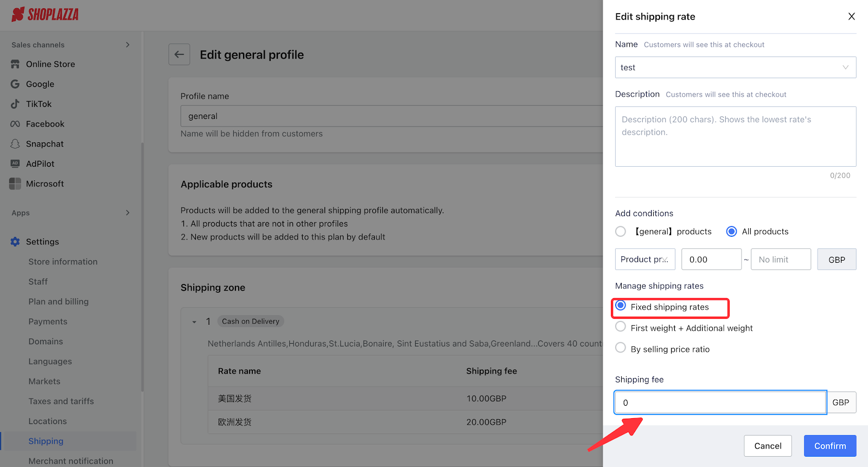The image size is (868, 467).
Task: Select By selling price ratio option
Action: pos(621,348)
